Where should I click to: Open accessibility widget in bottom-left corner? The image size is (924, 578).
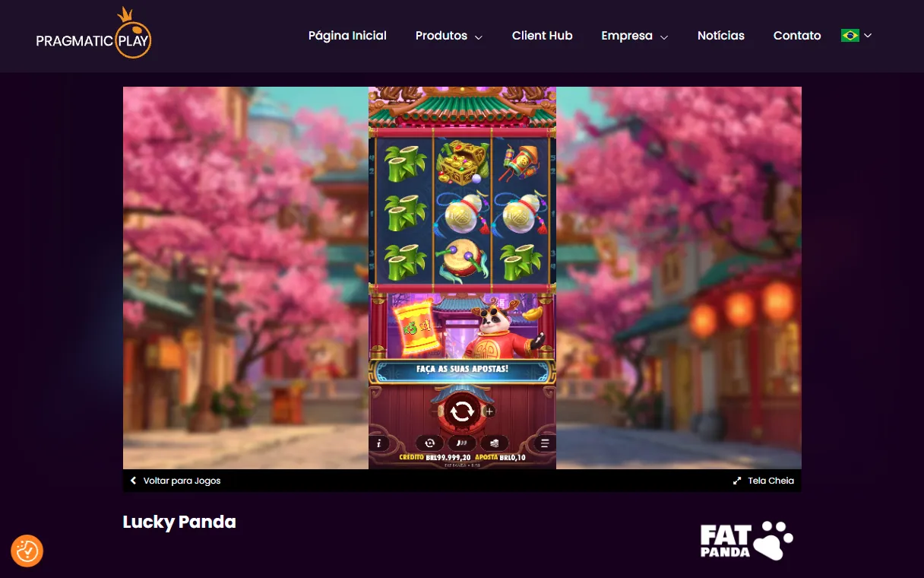[27, 551]
